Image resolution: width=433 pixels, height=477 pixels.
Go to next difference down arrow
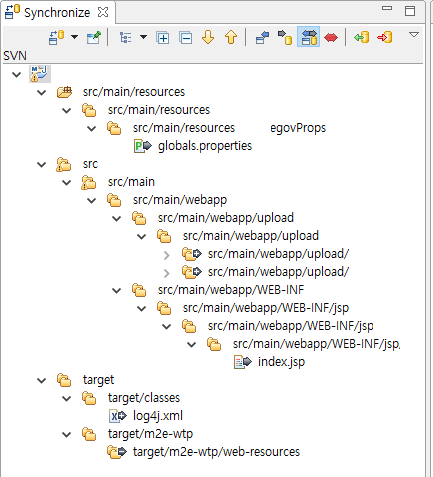click(x=208, y=37)
